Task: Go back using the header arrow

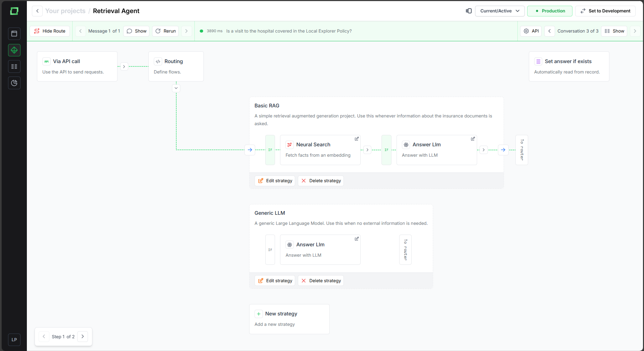Action: pos(37,11)
